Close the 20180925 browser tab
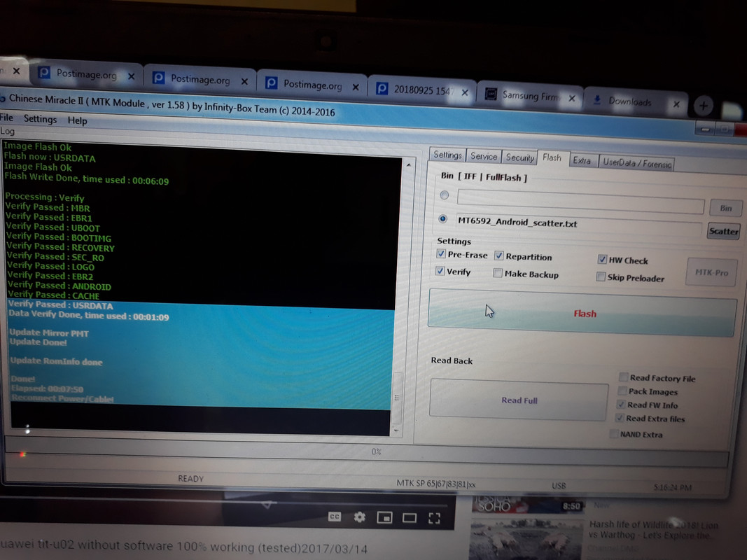Image resolution: width=747 pixels, height=560 pixels. coord(464,92)
